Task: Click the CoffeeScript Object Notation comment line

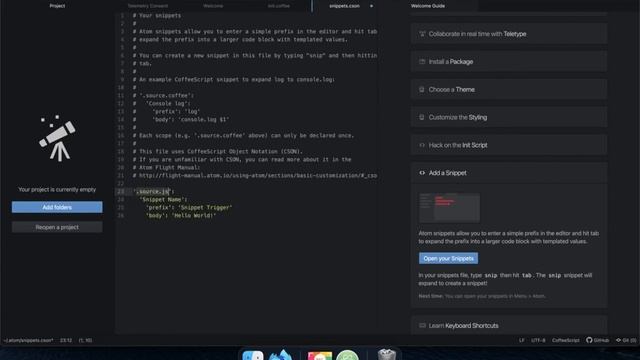Action: coord(218,151)
